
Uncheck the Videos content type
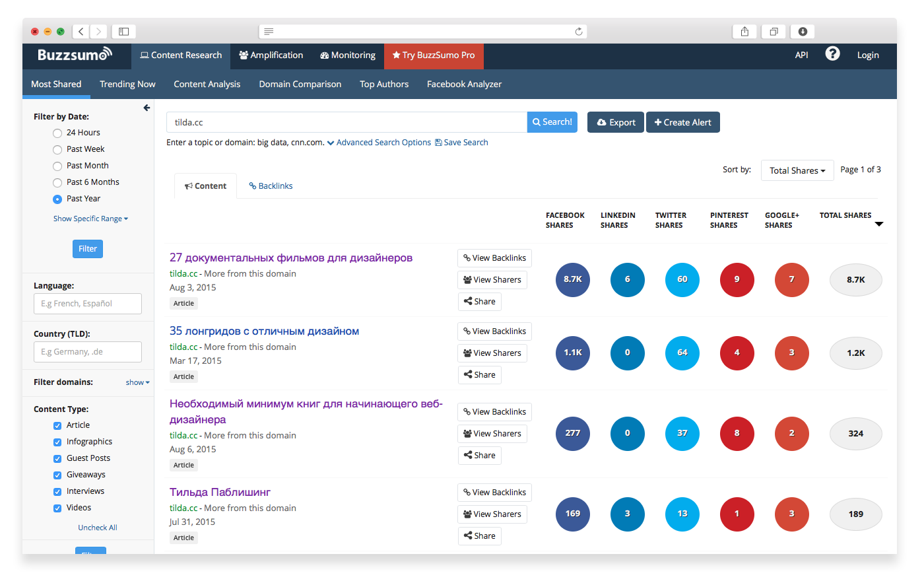[57, 508]
